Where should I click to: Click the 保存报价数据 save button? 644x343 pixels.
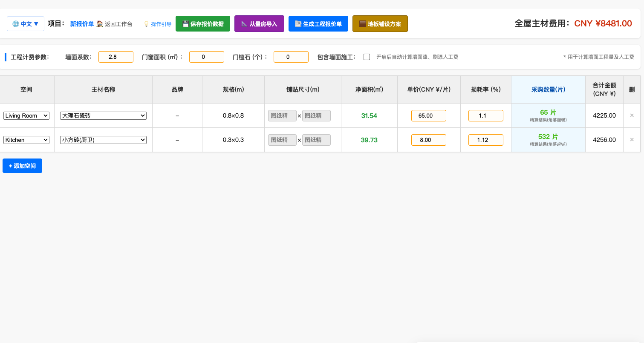tap(203, 24)
